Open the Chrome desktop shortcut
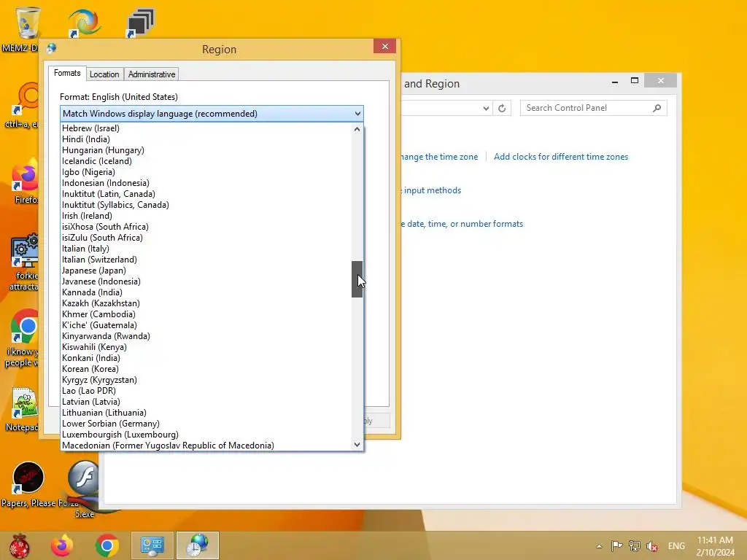Screen dimensions: 747x560 coord(25,327)
